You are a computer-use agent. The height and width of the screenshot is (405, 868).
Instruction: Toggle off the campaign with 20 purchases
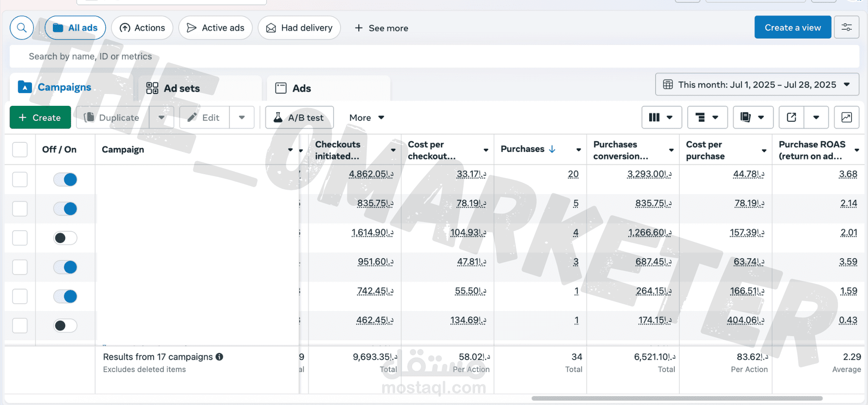tap(65, 180)
